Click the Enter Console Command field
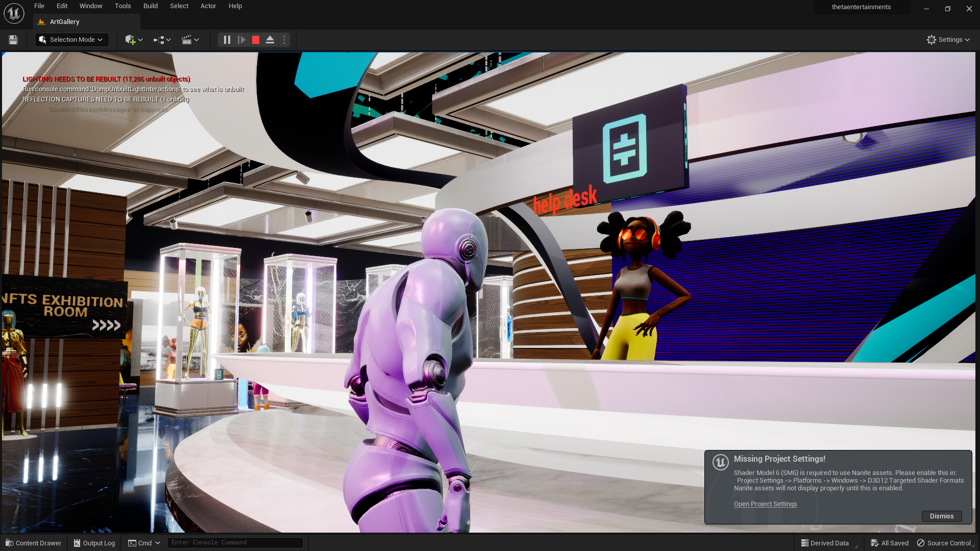Image resolution: width=980 pixels, height=551 pixels. click(235, 543)
